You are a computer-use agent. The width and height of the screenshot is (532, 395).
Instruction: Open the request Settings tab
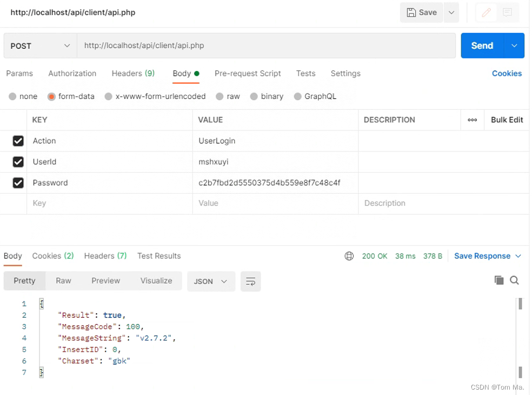tap(345, 74)
